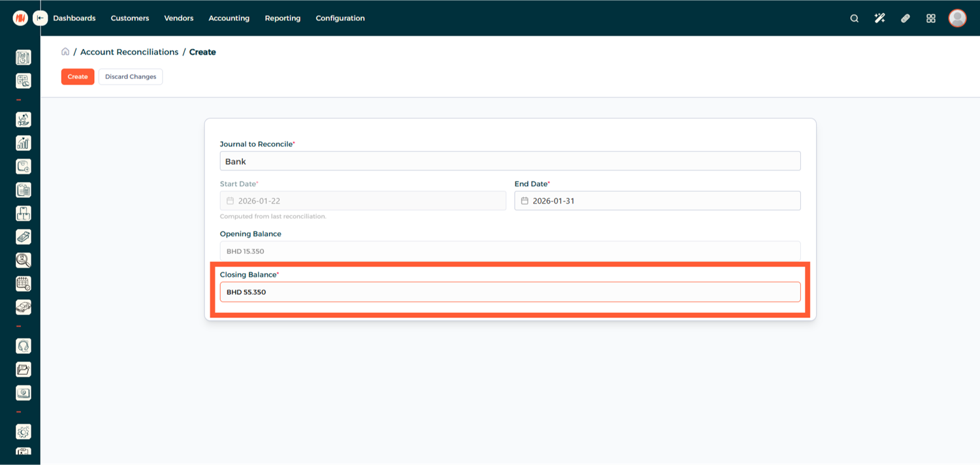
Task: Open the folder icon in sidebar
Action: tap(24, 370)
